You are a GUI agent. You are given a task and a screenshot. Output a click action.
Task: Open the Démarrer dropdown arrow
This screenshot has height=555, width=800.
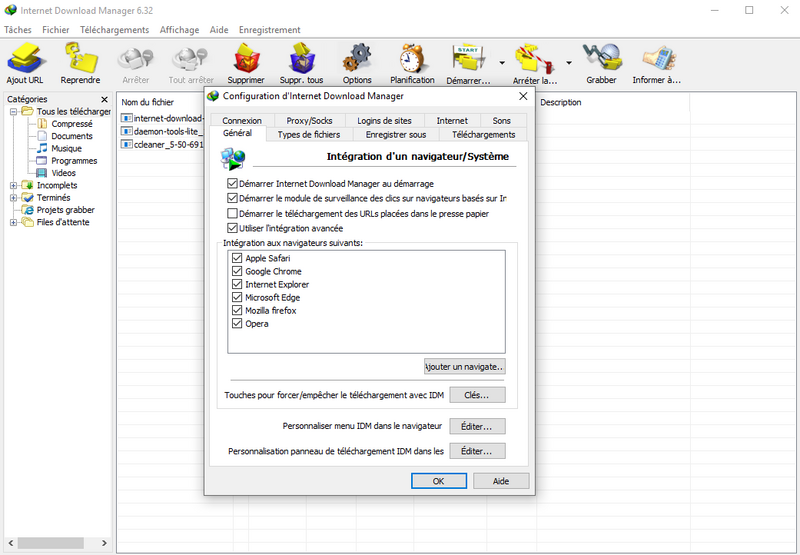502,63
